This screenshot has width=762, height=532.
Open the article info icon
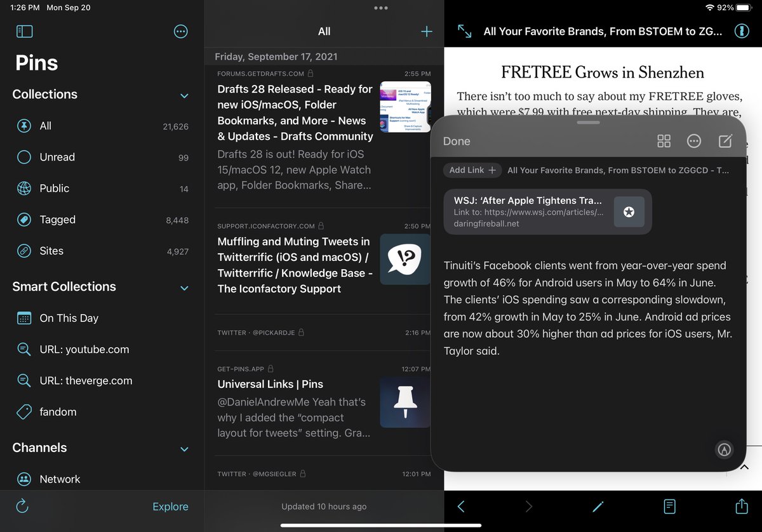pos(741,31)
